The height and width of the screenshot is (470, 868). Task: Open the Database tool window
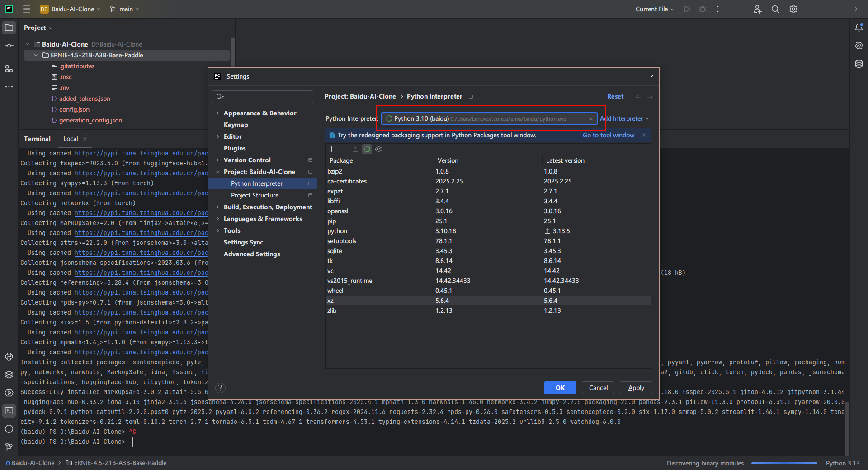(859, 64)
